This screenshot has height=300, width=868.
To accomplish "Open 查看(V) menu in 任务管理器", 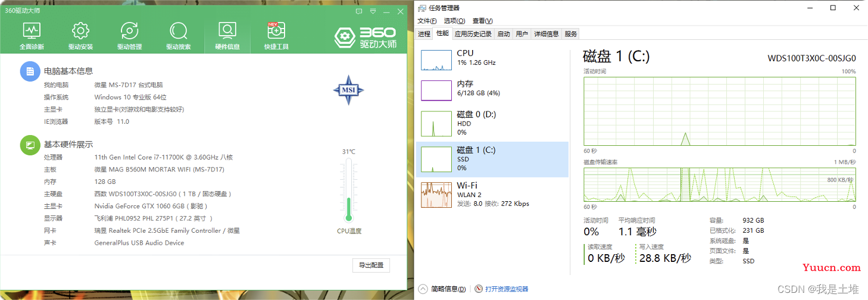I will click(482, 21).
